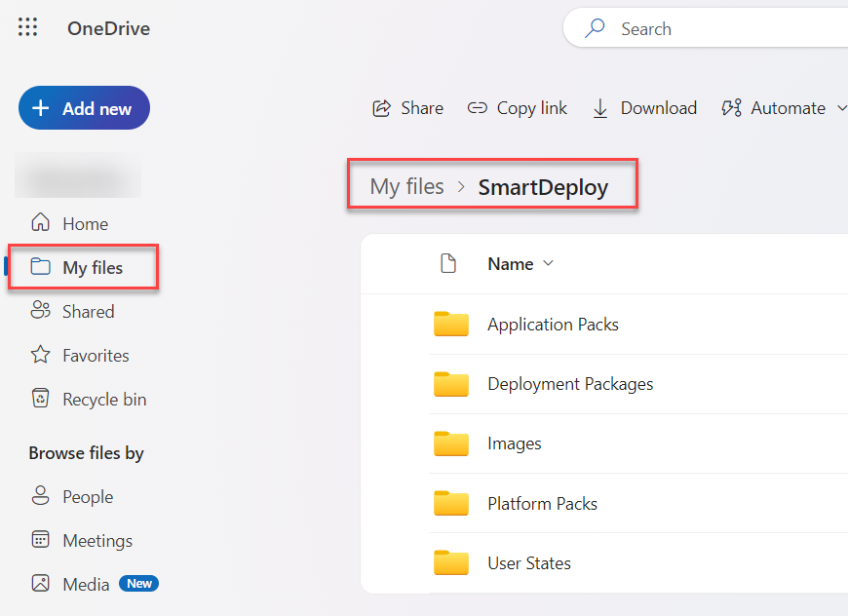Click the My files folder icon
Image resolution: width=848 pixels, height=616 pixels.
pos(41,266)
